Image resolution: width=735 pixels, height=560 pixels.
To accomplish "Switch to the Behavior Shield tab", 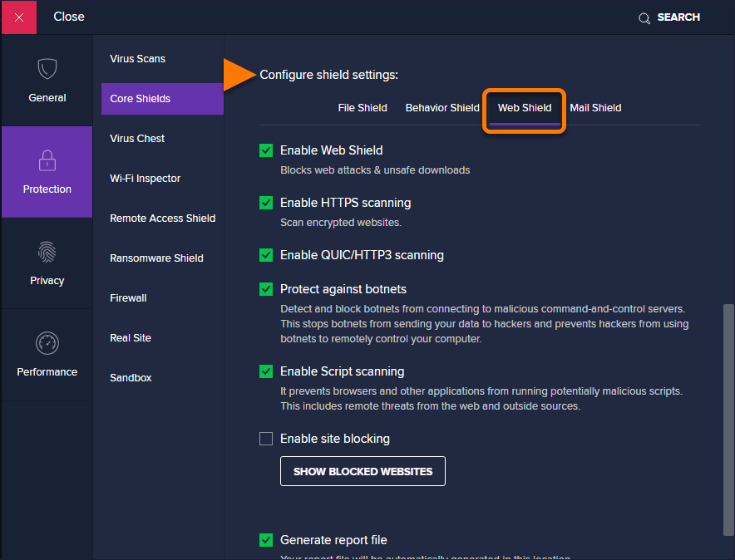I will [x=442, y=108].
